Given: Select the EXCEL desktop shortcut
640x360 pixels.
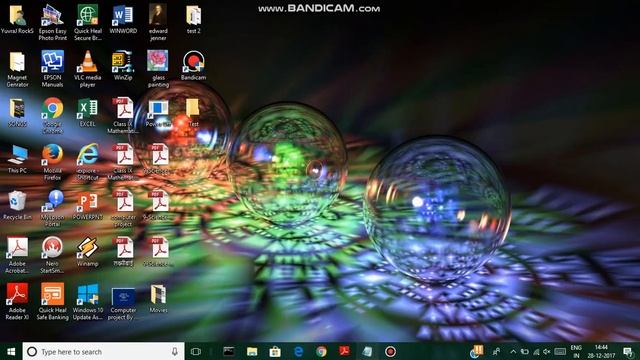Looking at the screenshot, I should point(88,113).
